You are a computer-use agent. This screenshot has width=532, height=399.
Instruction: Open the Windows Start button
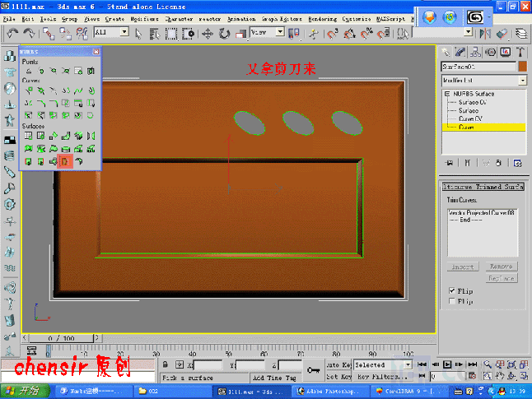click(25, 391)
